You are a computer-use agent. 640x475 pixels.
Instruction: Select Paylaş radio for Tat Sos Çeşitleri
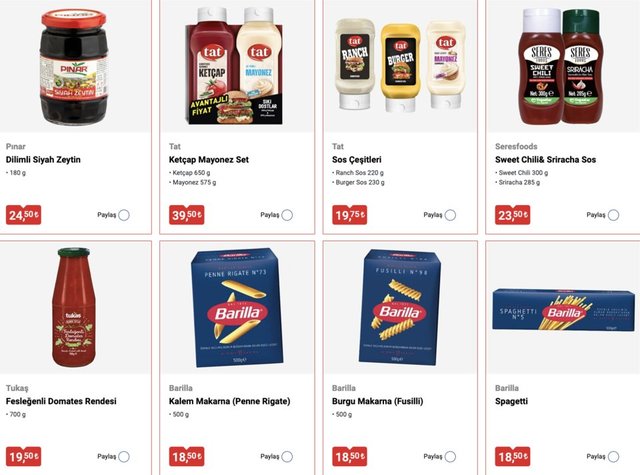[x=450, y=215]
